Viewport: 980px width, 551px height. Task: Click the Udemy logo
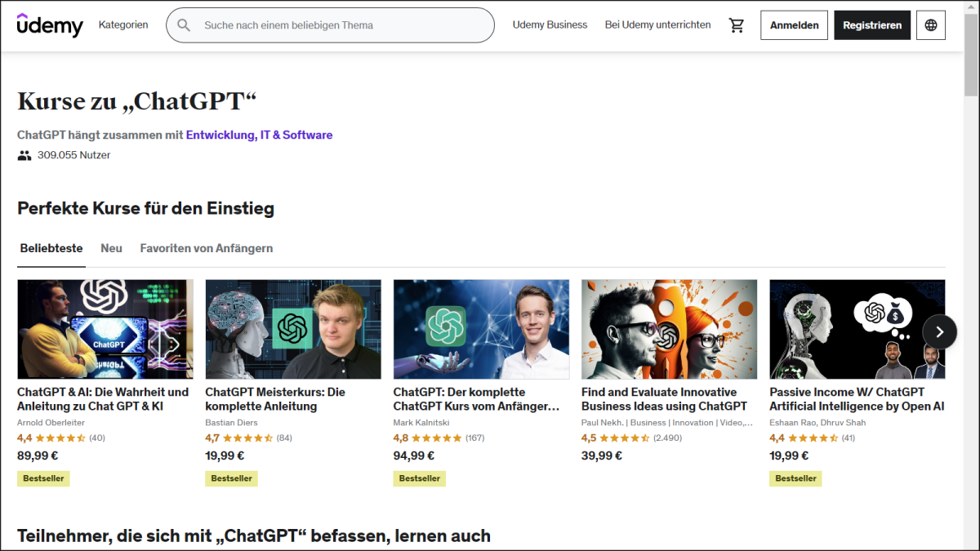50,25
